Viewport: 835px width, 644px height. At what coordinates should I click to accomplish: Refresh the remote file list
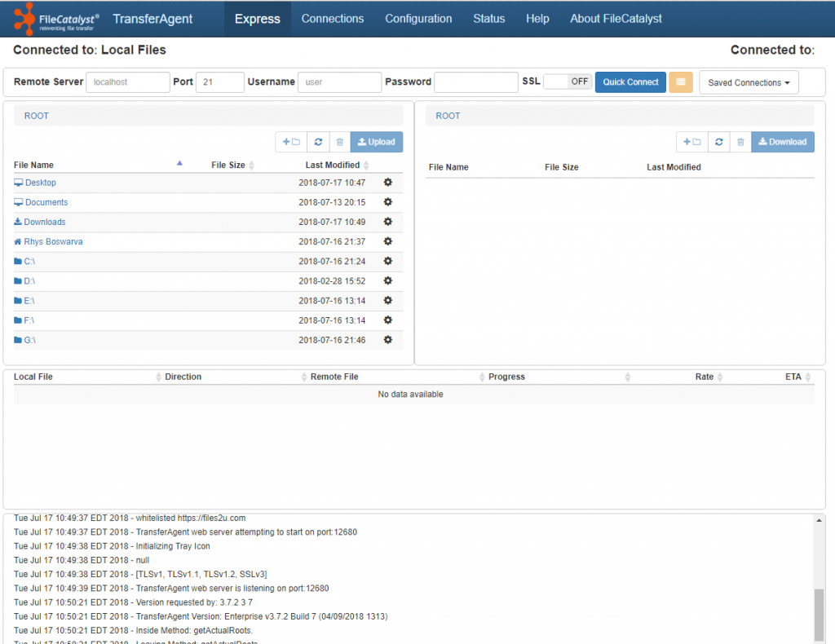coord(718,142)
